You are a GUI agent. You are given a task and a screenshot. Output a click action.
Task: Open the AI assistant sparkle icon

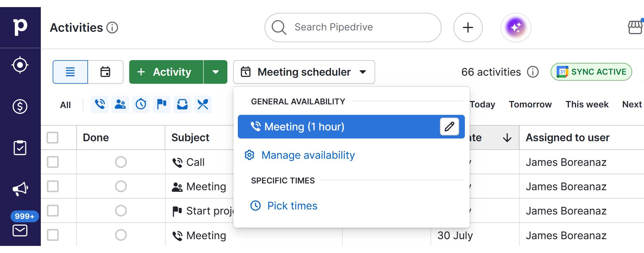point(516,27)
